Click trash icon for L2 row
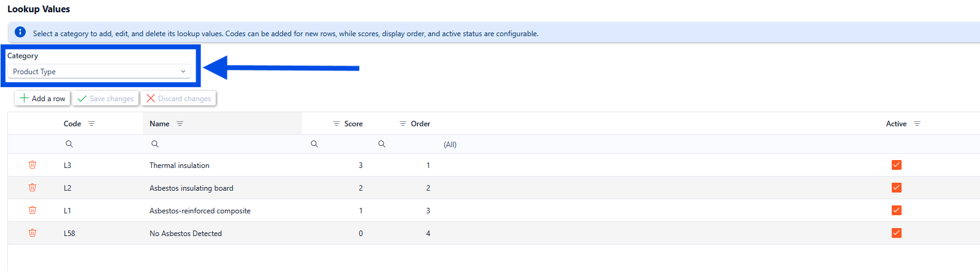The image size is (980, 271). tap(32, 188)
